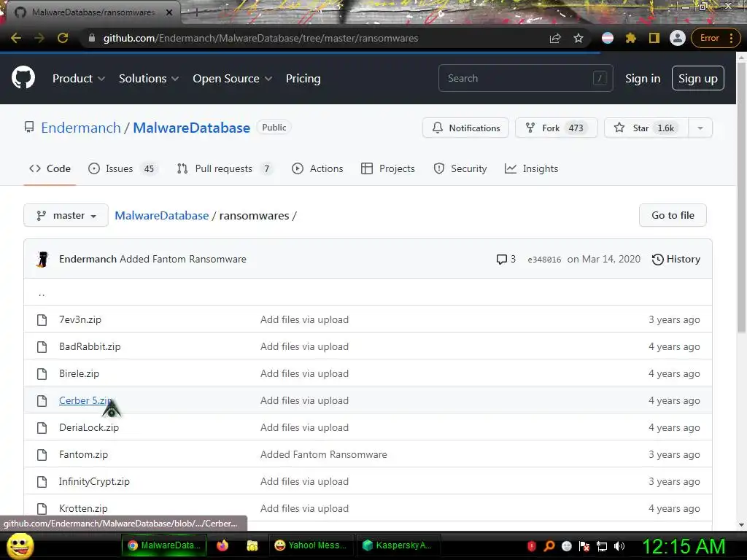Open the extensions puzzle icon
Image resolution: width=747 pixels, height=560 pixels.
(x=631, y=38)
